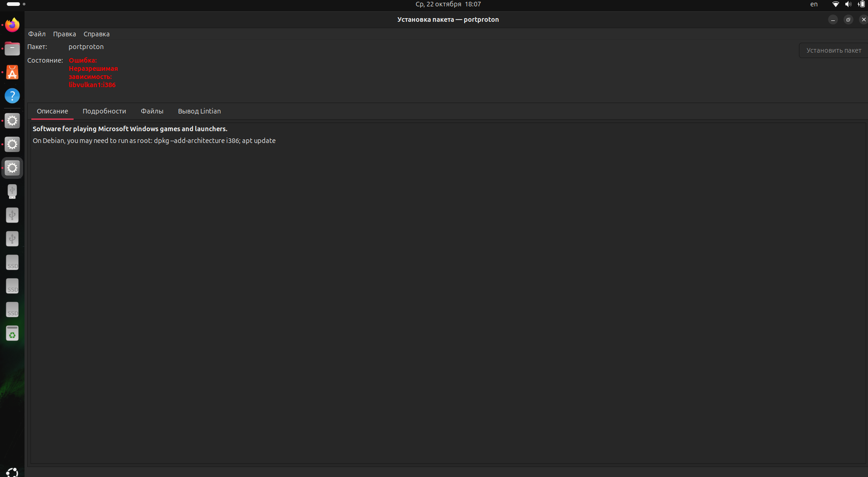Open the white USB drive dock icon
Screen dimensions: 868x477
12,192
